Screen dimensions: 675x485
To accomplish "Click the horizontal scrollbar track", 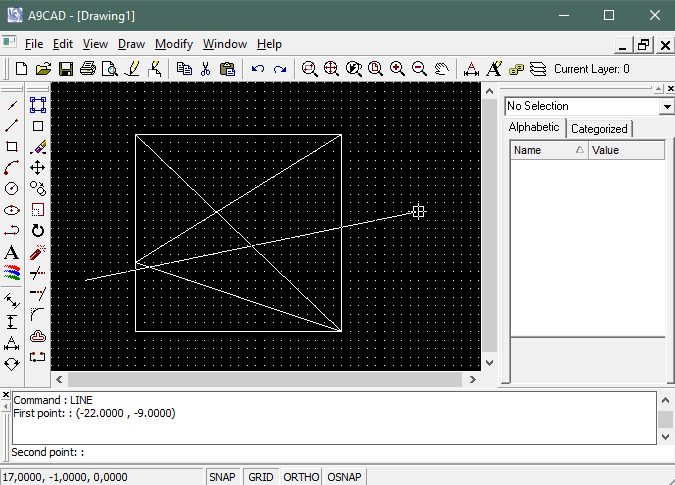I will pos(265,379).
